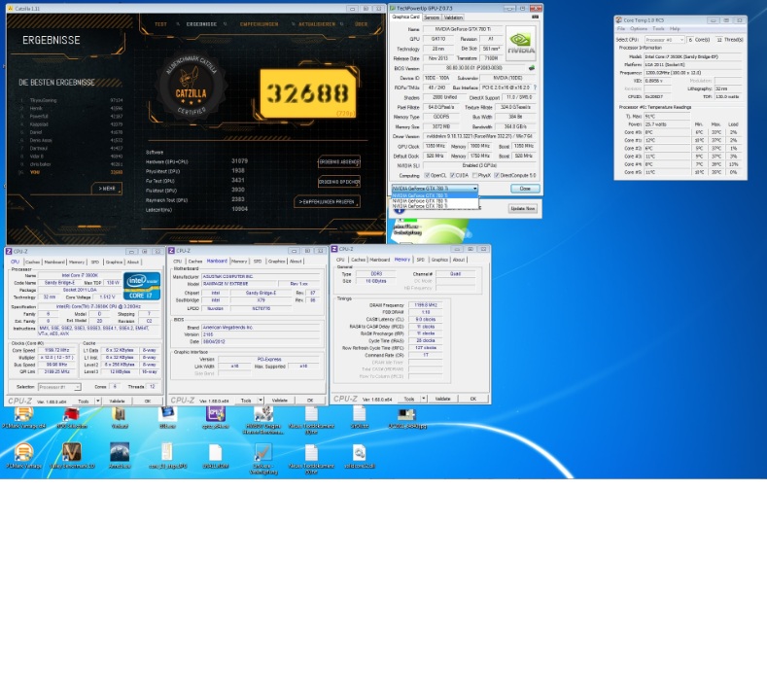Click the MEHR button under the leaderboard

pos(107,189)
